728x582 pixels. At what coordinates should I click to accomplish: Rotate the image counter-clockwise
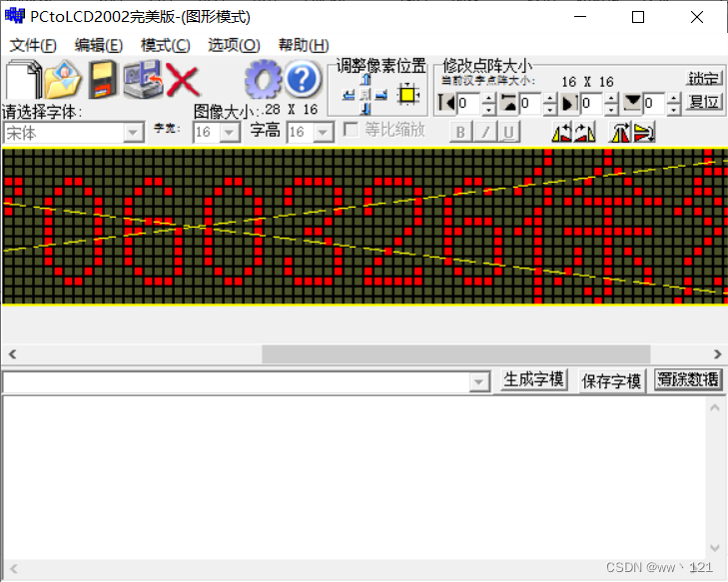562,133
